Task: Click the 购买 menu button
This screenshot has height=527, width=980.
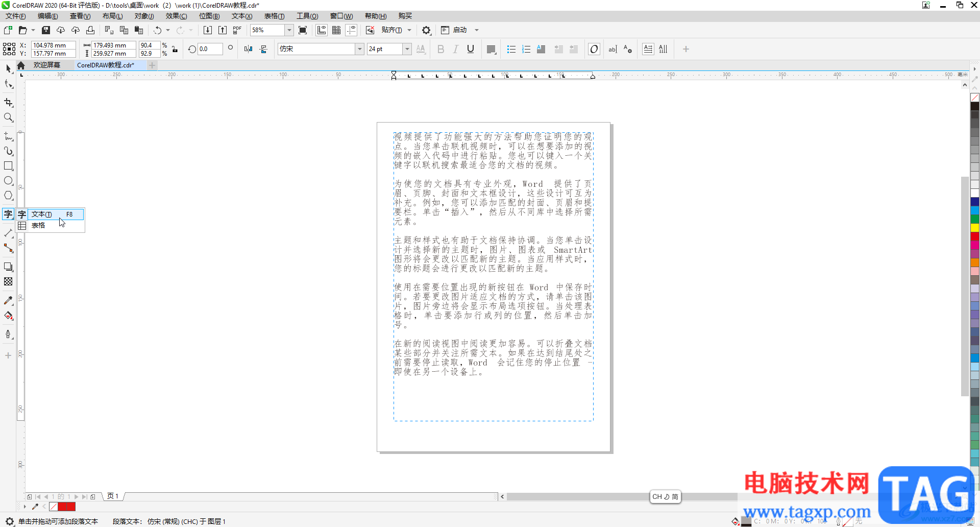Action: pyautogui.click(x=405, y=16)
